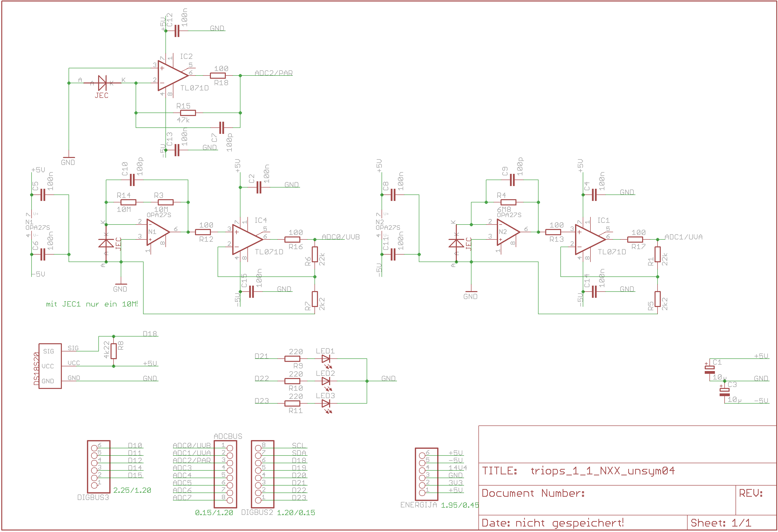Image resolution: width=778 pixels, height=532 pixels.
Task: Click the DIGBUS3 six-pin connector
Action: click(x=98, y=467)
